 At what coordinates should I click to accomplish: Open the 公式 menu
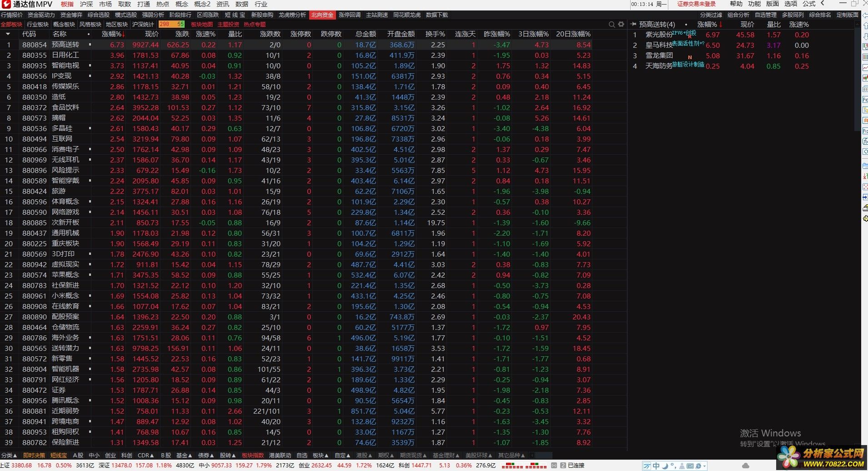click(809, 4)
